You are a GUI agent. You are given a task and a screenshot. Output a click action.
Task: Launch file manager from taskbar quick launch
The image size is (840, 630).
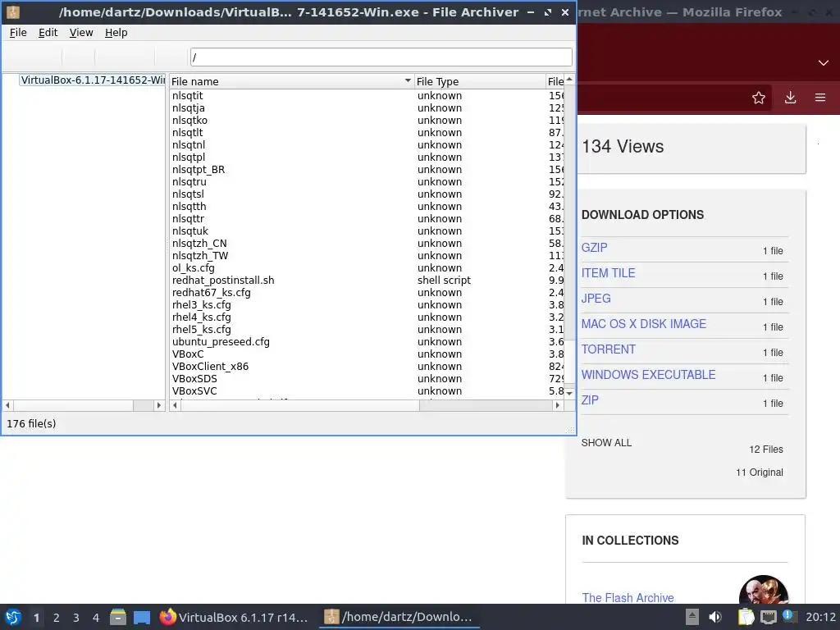click(x=118, y=617)
